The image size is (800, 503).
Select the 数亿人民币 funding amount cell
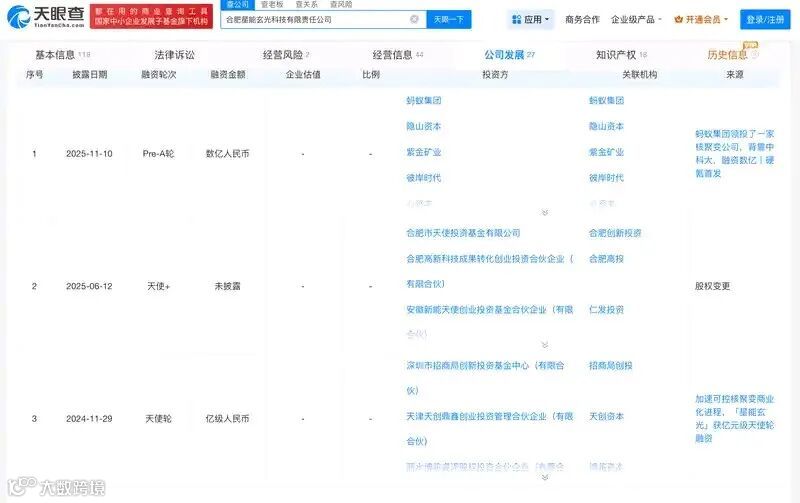(x=228, y=154)
